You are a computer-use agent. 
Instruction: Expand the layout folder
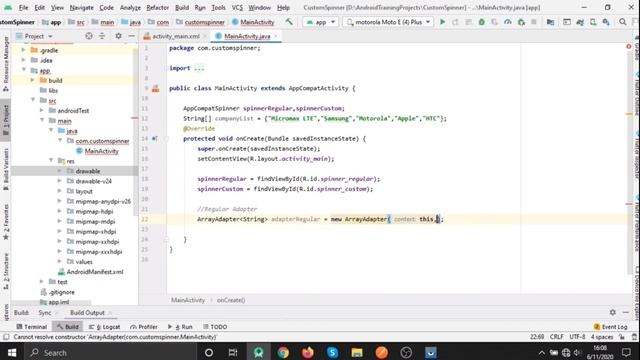pyautogui.click(x=60, y=191)
